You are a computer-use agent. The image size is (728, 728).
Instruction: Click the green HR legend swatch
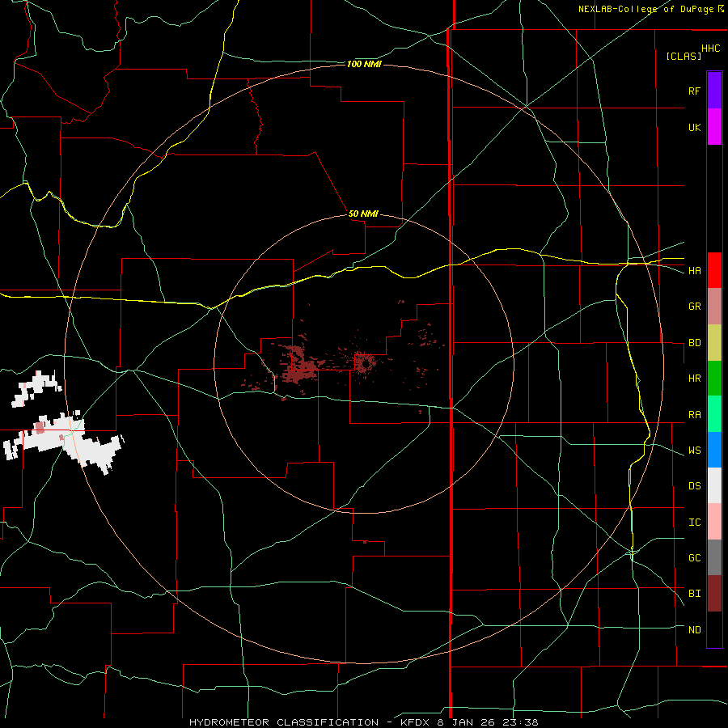pyautogui.click(x=714, y=379)
